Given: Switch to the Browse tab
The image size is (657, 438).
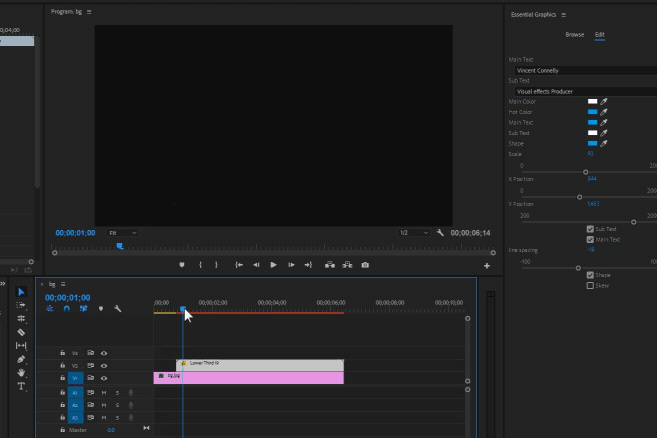Looking at the screenshot, I should click(x=574, y=35).
